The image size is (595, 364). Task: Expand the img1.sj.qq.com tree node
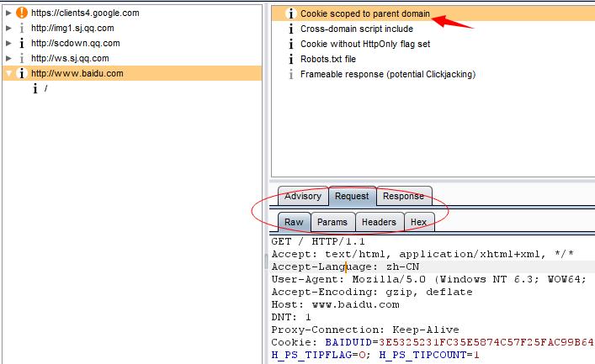click(x=8, y=28)
